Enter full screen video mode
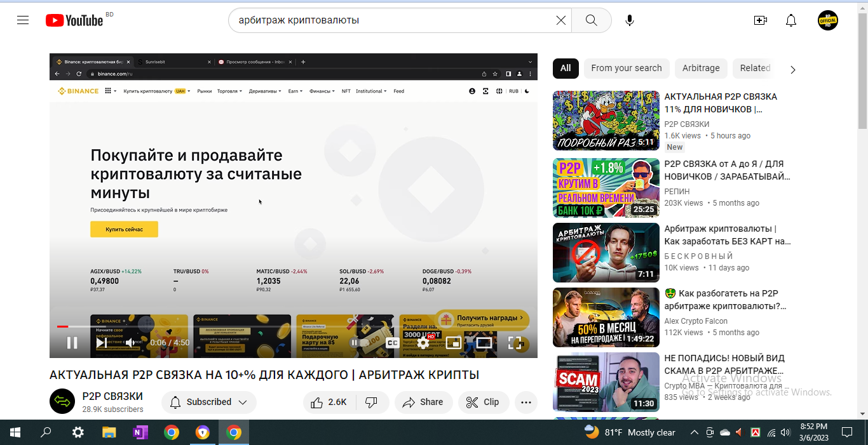The width and height of the screenshot is (868, 445). pos(515,343)
